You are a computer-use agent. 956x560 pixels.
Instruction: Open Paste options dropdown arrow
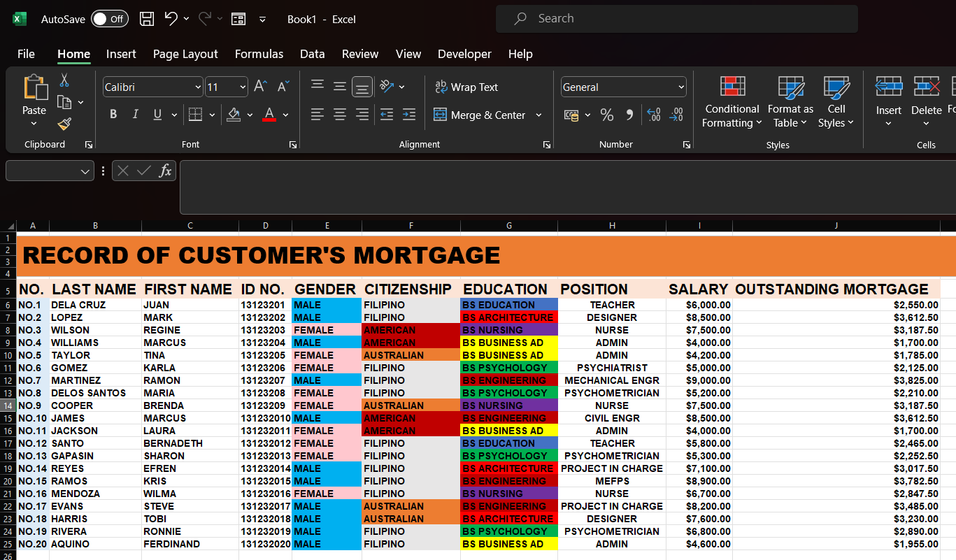coord(34,124)
